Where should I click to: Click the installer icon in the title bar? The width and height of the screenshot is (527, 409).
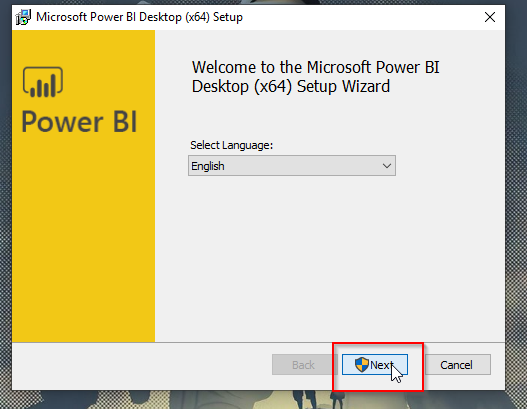point(23,17)
